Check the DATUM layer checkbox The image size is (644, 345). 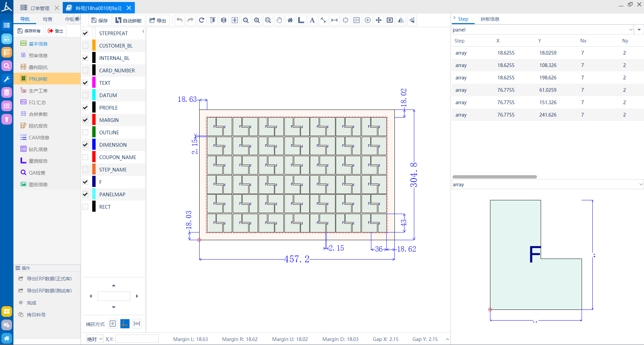[85, 95]
